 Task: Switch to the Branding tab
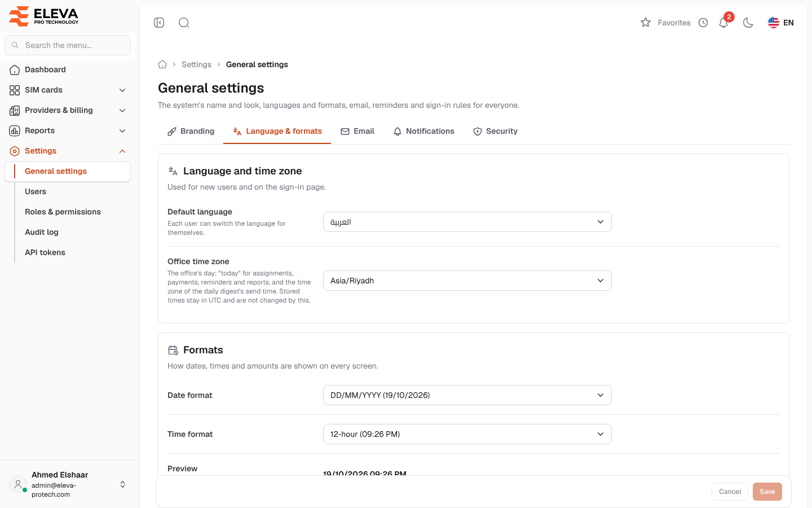pos(191,131)
